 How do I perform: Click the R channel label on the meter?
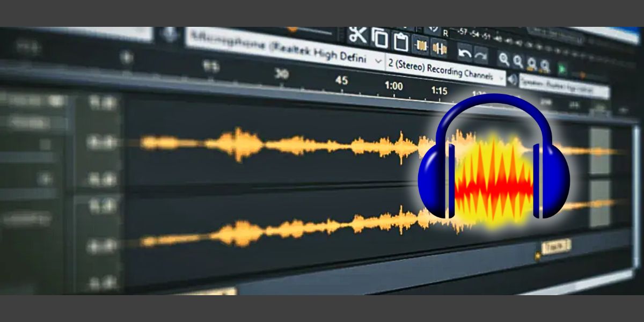[445, 33]
